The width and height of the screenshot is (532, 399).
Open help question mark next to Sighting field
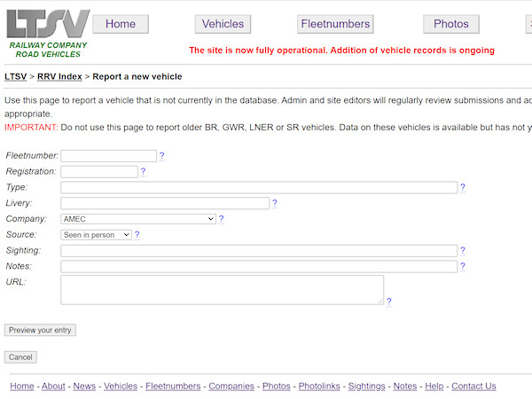point(463,251)
